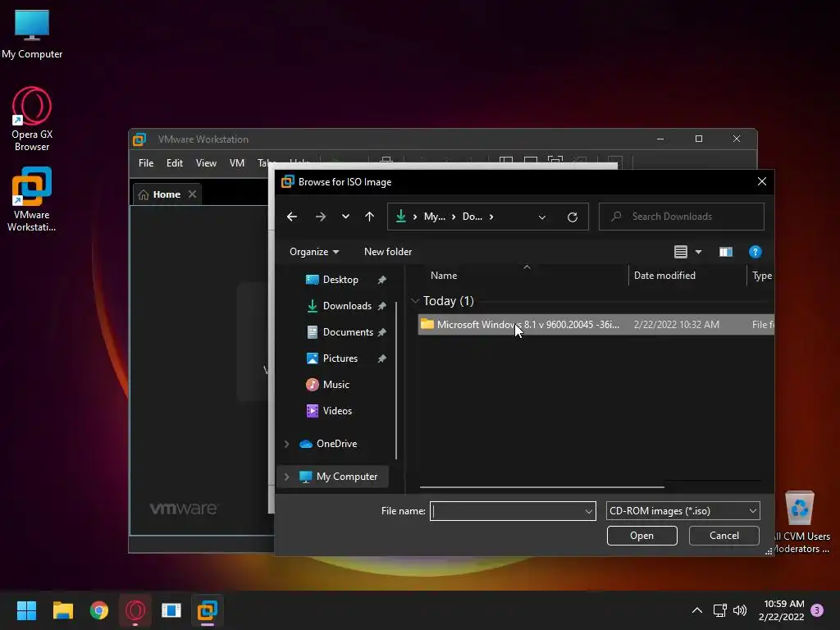Expand the My Computer tree node
Image resolution: width=840 pixels, height=630 pixels.
click(286, 477)
